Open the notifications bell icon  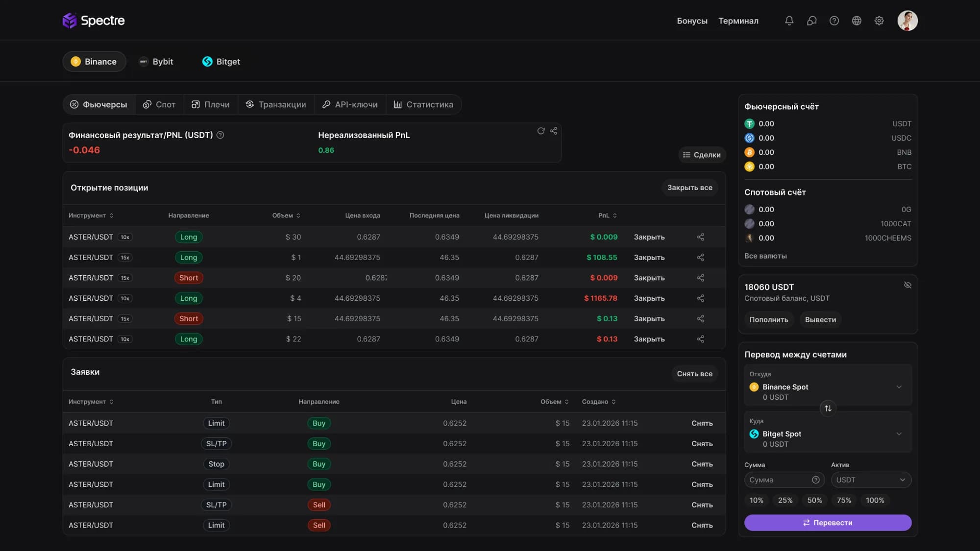click(x=789, y=21)
